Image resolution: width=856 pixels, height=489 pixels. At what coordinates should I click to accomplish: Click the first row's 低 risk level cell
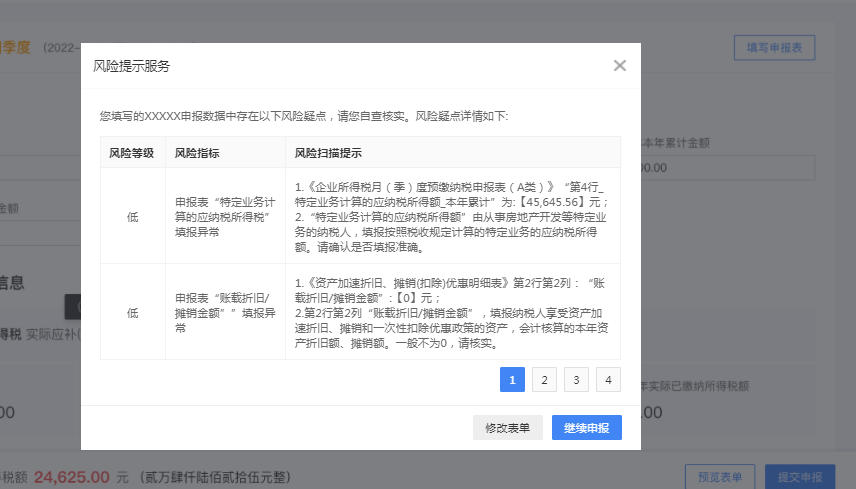pyautogui.click(x=132, y=216)
